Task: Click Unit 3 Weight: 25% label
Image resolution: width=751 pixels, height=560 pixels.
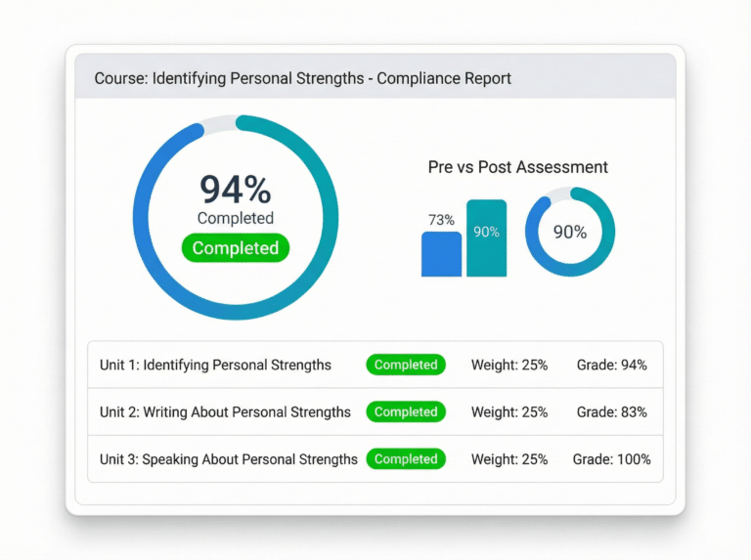Action: pos(509,458)
